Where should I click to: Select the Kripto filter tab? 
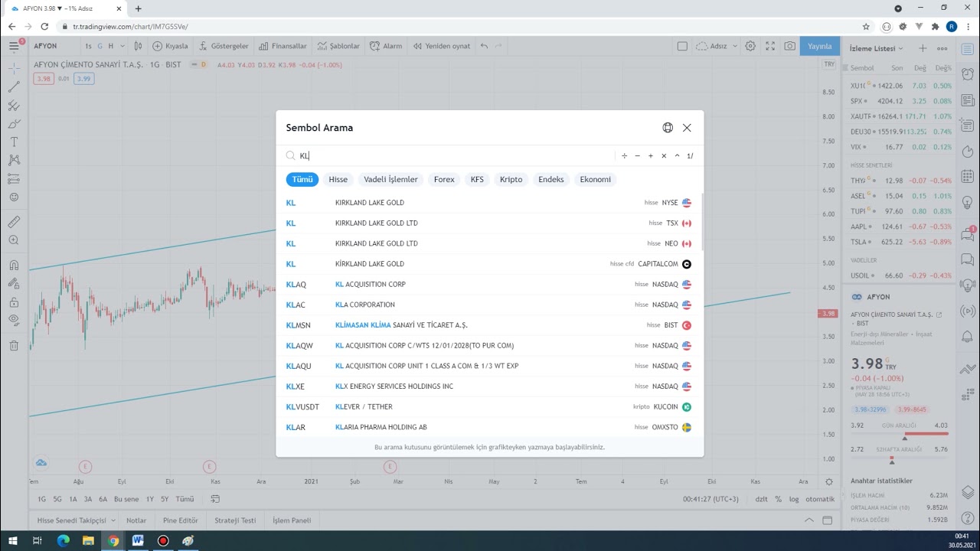coord(511,179)
